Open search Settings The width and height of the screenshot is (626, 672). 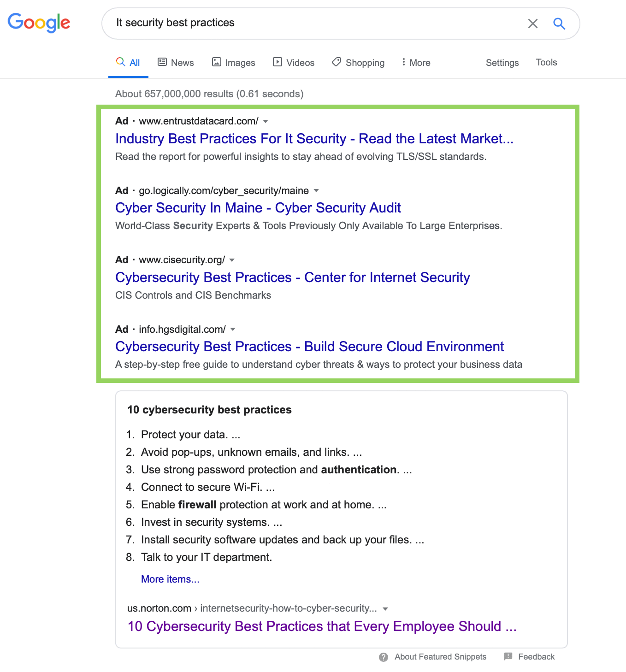click(x=502, y=63)
